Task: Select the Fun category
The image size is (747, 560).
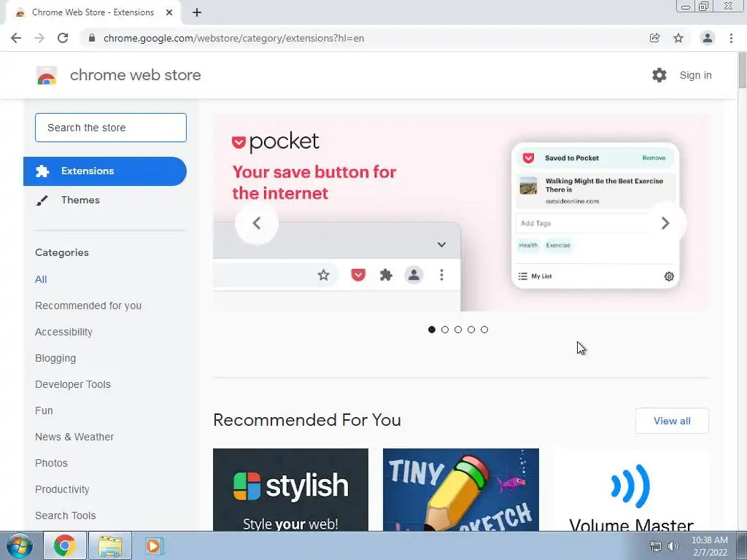Action: [44, 411]
